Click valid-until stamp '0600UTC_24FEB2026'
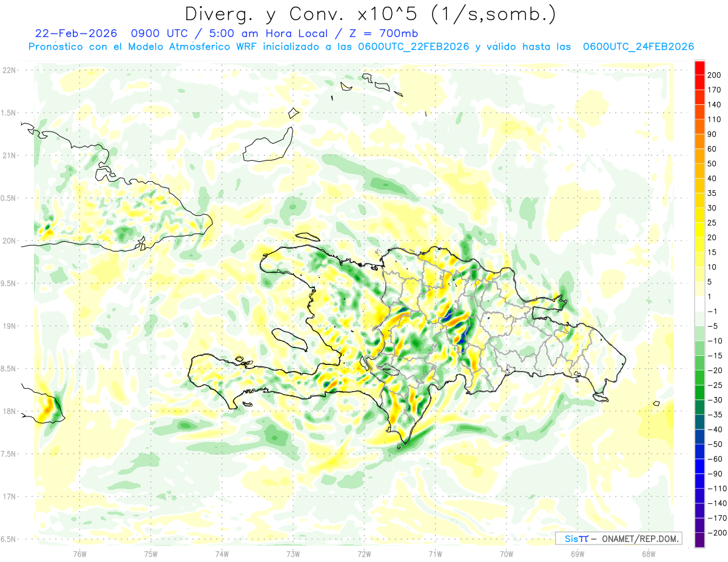 638,47
